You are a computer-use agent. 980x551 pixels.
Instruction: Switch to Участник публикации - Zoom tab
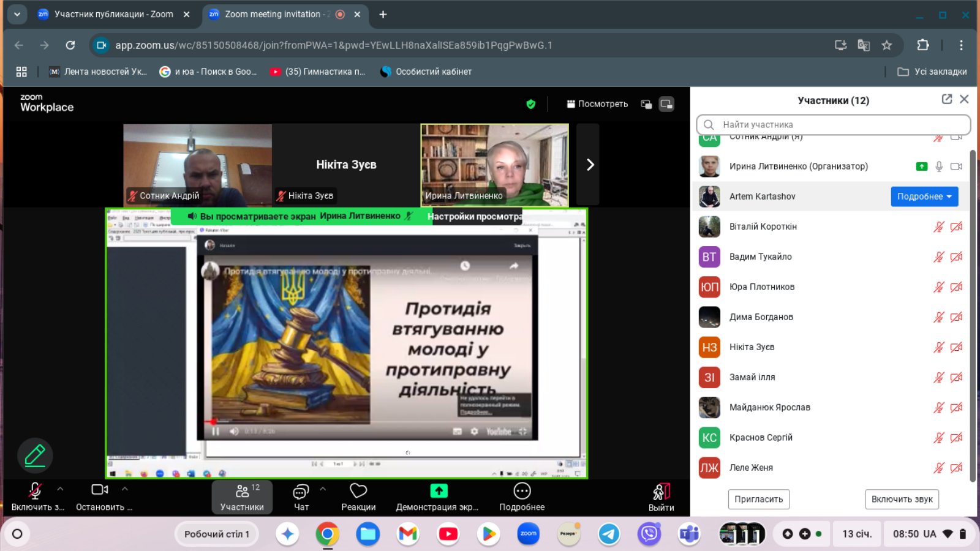[114, 14]
